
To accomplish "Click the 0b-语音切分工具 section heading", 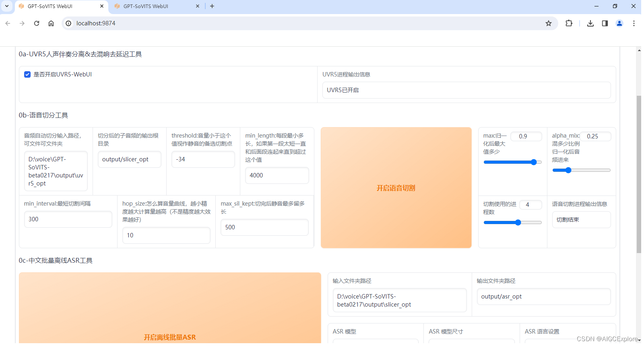I will (43, 115).
